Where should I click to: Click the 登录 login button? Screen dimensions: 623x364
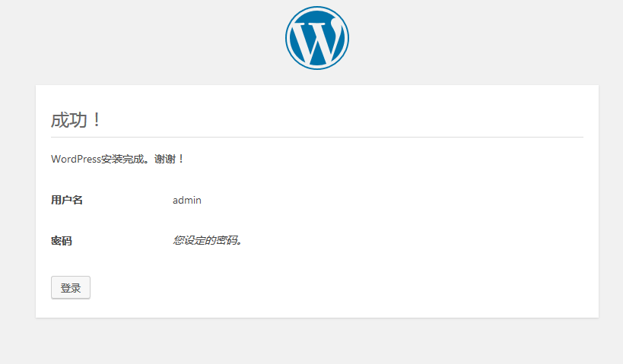click(x=71, y=287)
